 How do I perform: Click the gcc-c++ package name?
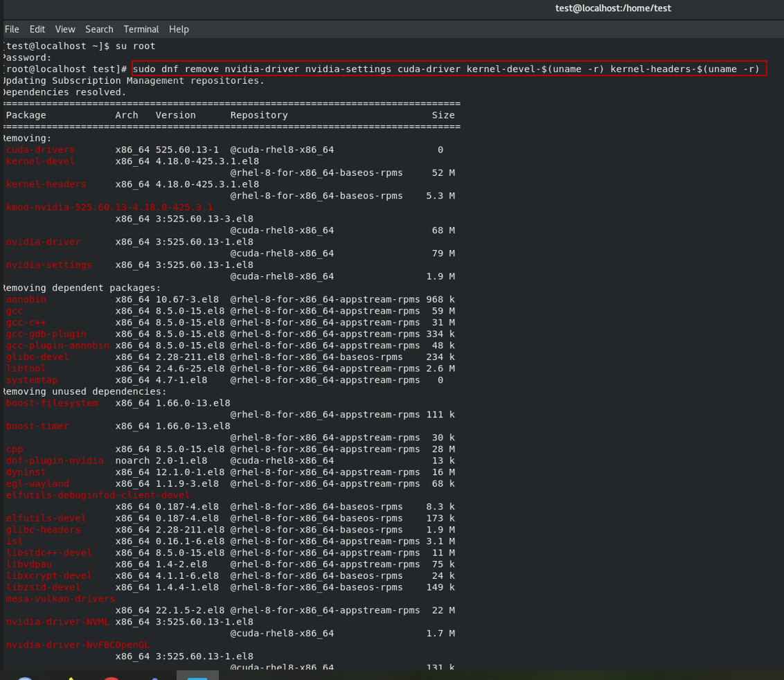[26, 322]
